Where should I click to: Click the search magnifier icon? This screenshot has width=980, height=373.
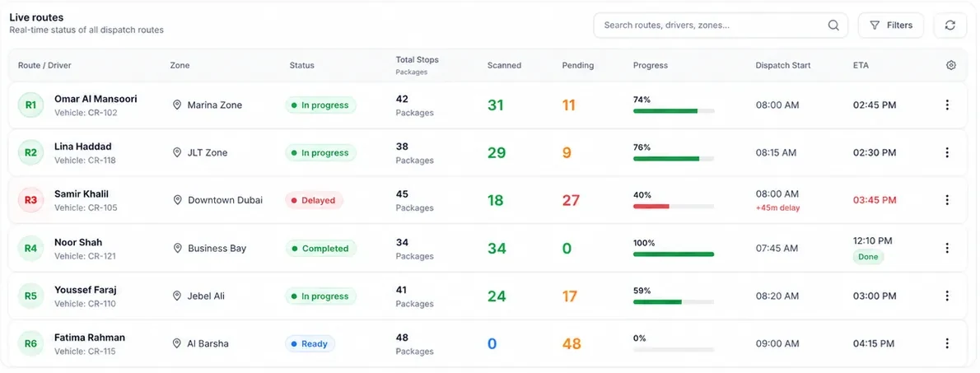point(833,26)
